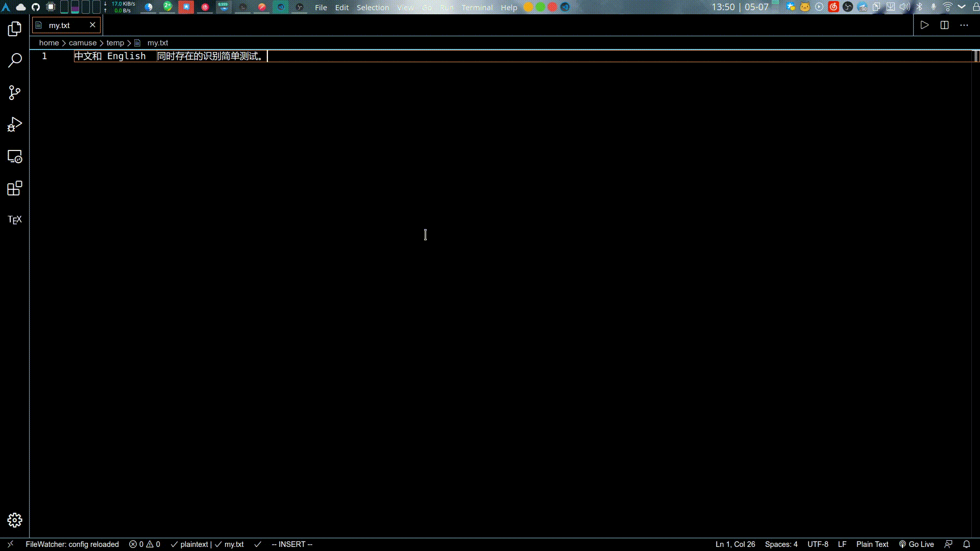Click the errors and warnings count
Viewport: 980px width, 551px height.
145,544
